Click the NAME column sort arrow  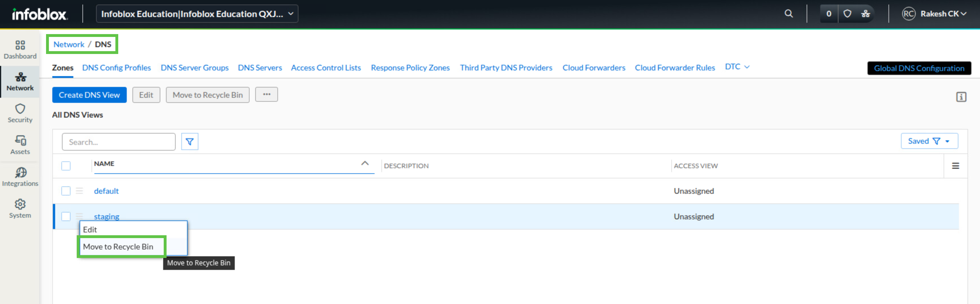[x=365, y=163]
